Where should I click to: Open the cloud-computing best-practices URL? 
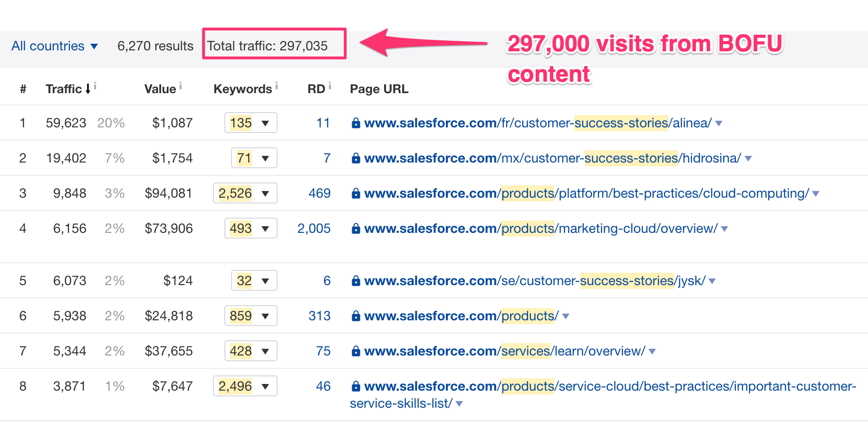[587, 193]
